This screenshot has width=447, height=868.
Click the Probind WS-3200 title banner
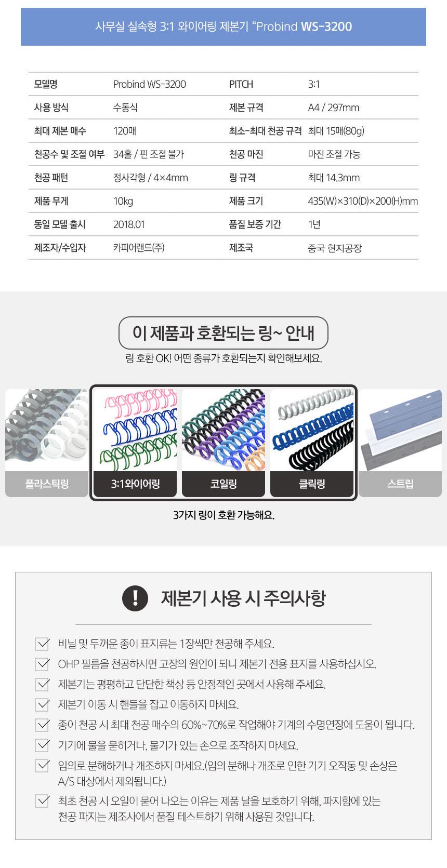coord(223,26)
